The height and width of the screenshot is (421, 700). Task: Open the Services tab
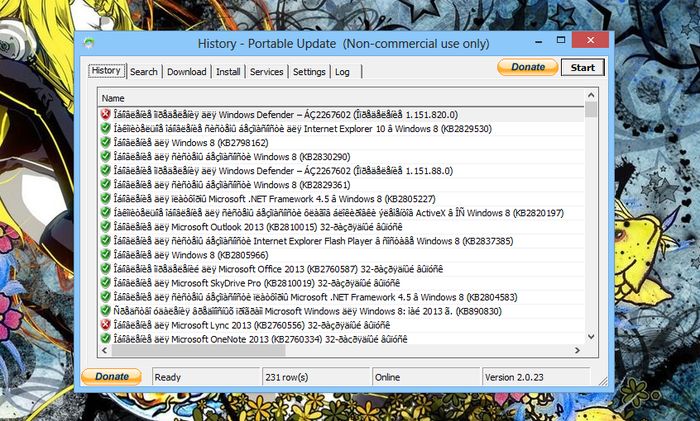pyautogui.click(x=267, y=71)
